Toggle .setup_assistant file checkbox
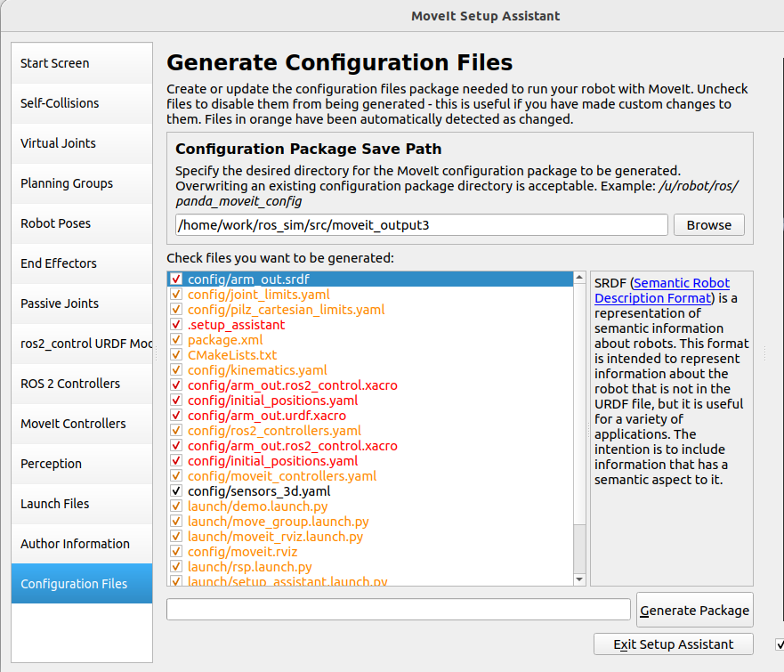This screenshot has width=784, height=672. [x=176, y=325]
